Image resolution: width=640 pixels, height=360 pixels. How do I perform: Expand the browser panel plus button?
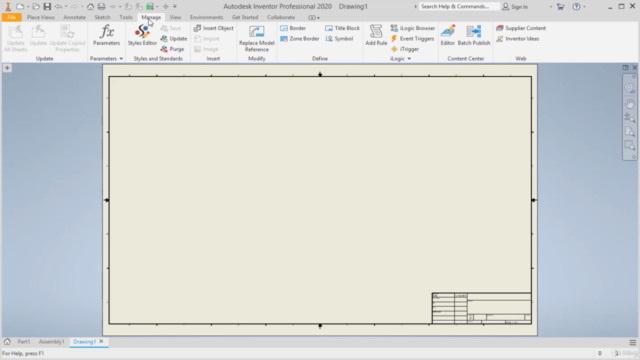[7, 68]
